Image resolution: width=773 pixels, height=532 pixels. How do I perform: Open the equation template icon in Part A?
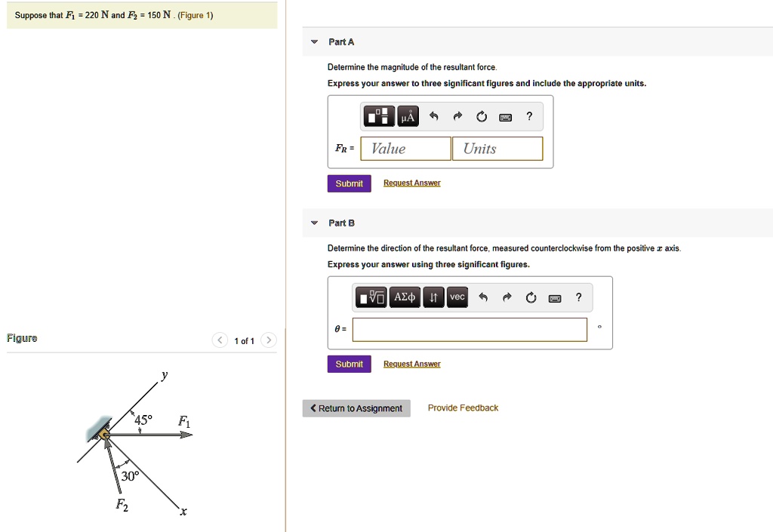pos(378,116)
